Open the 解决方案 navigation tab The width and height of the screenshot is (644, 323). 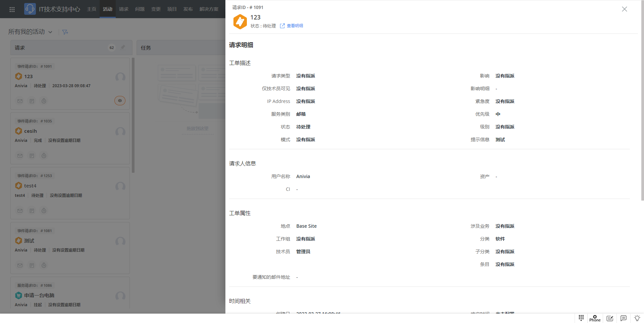point(209,9)
